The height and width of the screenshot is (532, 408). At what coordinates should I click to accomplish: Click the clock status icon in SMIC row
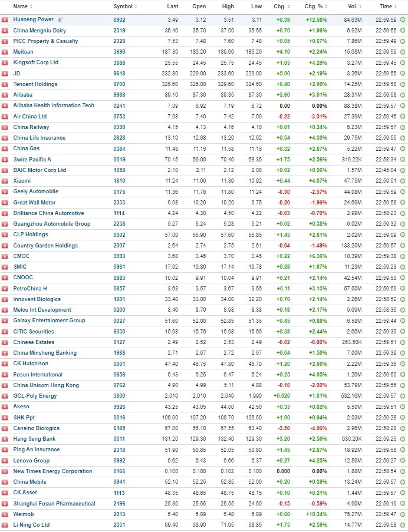[x=403, y=267]
